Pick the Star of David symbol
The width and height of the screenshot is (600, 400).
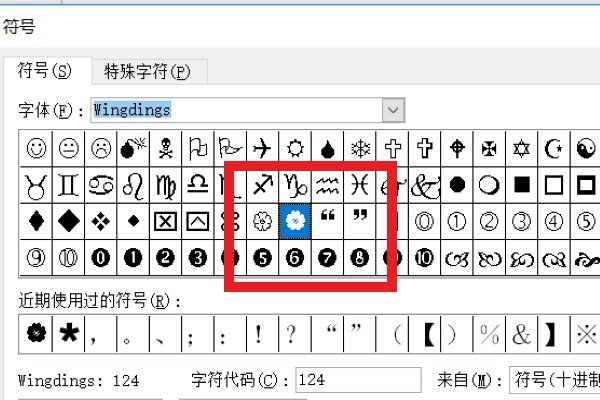click(x=521, y=148)
